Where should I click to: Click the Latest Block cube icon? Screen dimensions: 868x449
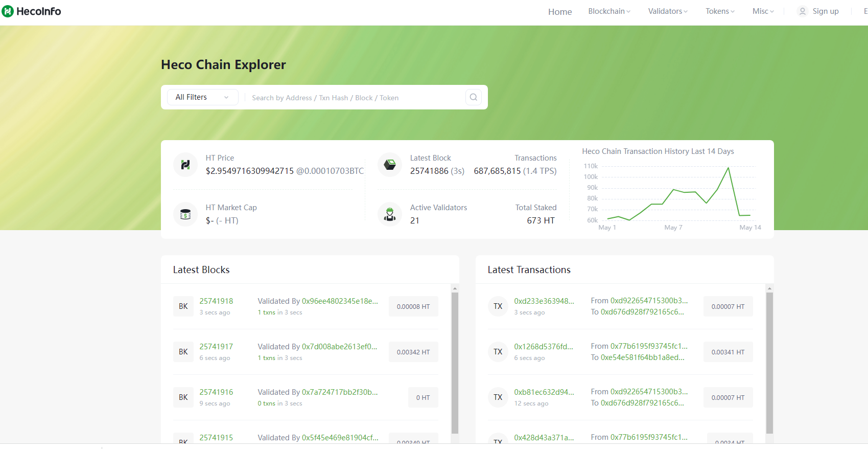click(x=390, y=165)
